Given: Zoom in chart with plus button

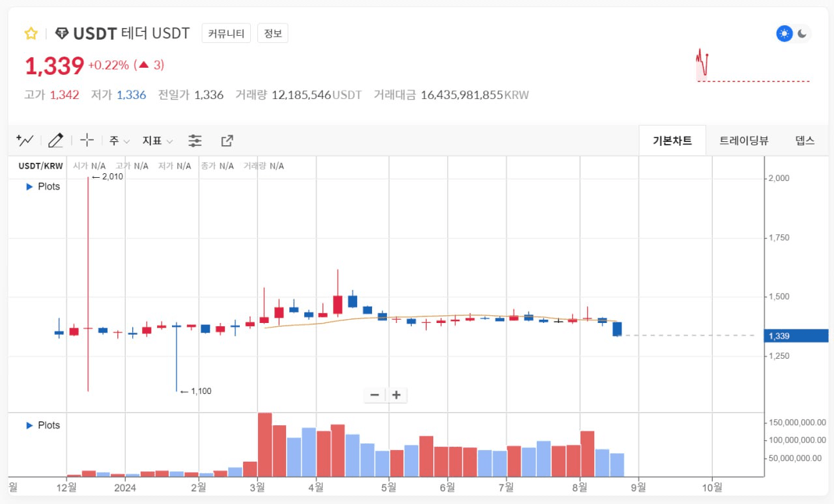Looking at the screenshot, I should tap(396, 395).
